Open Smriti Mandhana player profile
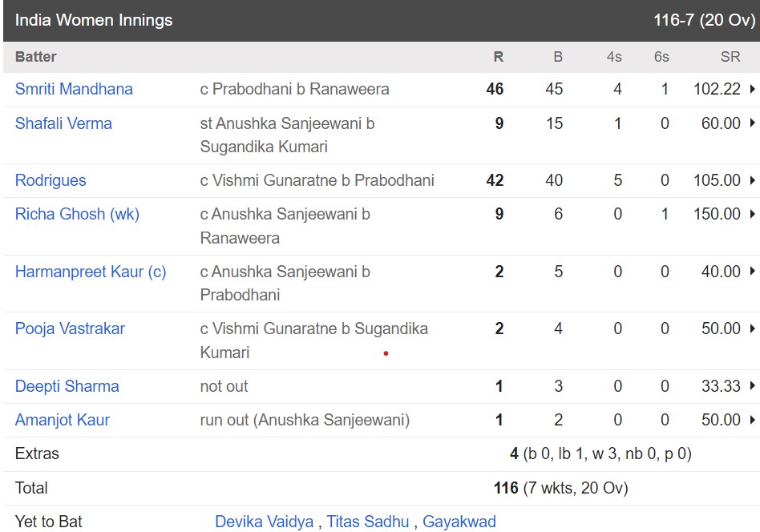760x532 pixels. point(74,89)
